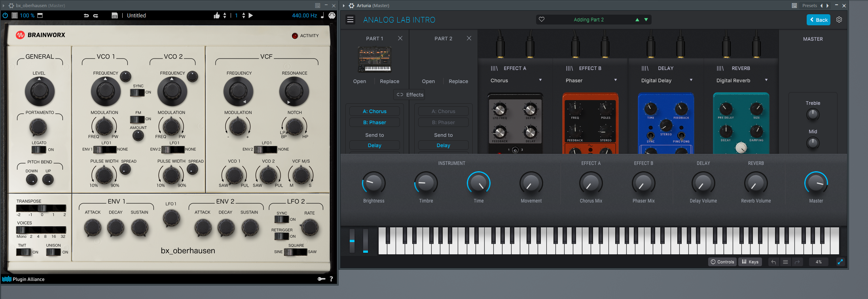Toggle the UNISON ON switch
The height and width of the screenshot is (299, 868).
53,252
